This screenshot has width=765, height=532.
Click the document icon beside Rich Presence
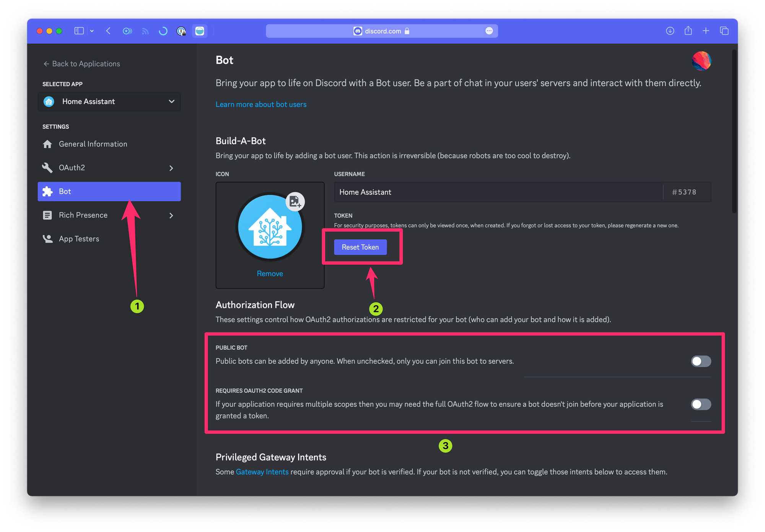tap(47, 215)
